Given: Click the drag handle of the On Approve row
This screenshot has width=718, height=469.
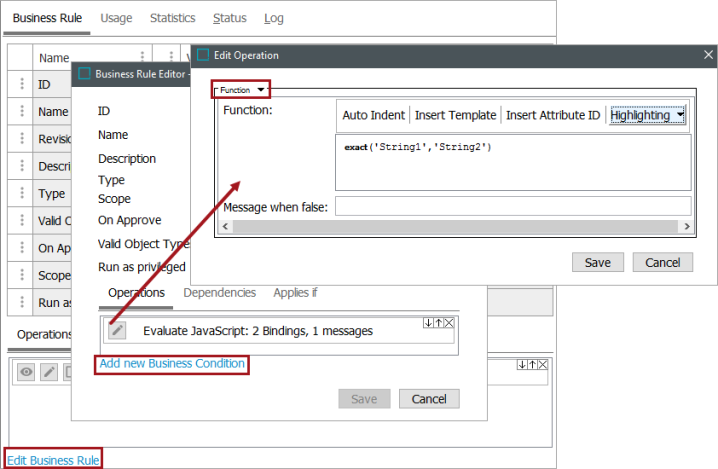Looking at the screenshot, I should click(x=22, y=247).
